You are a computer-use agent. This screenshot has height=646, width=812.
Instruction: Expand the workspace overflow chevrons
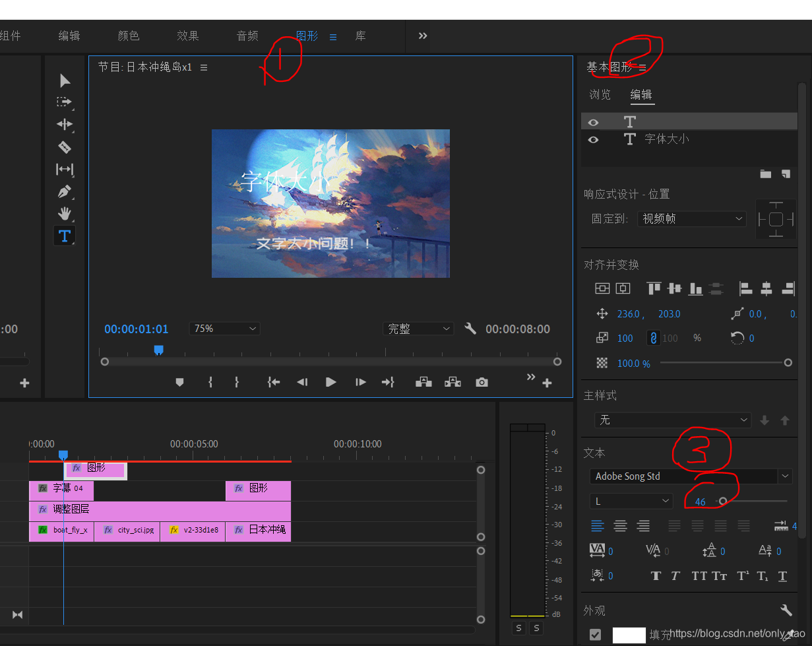pyautogui.click(x=423, y=36)
